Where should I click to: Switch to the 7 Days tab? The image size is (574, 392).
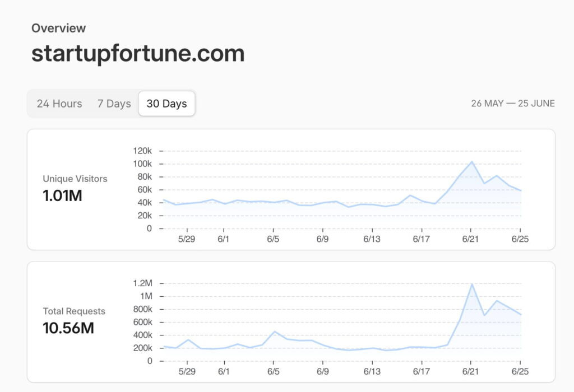[x=114, y=104]
